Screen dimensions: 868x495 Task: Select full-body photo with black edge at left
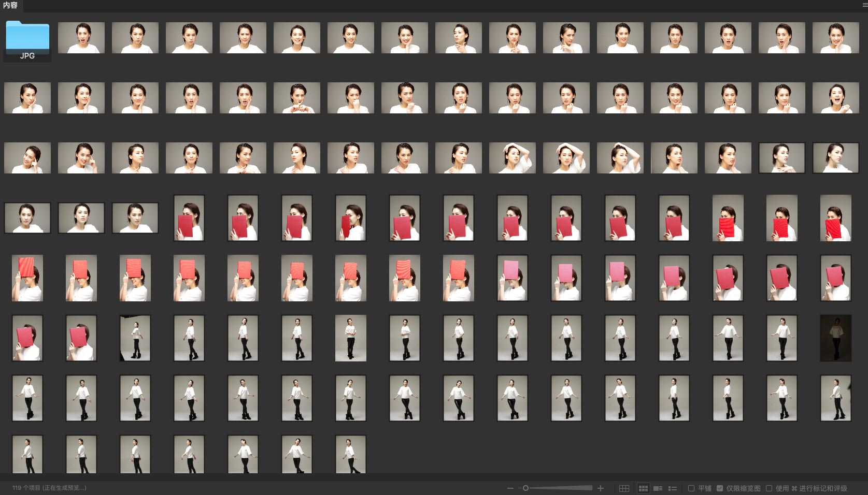click(x=135, y=338)
